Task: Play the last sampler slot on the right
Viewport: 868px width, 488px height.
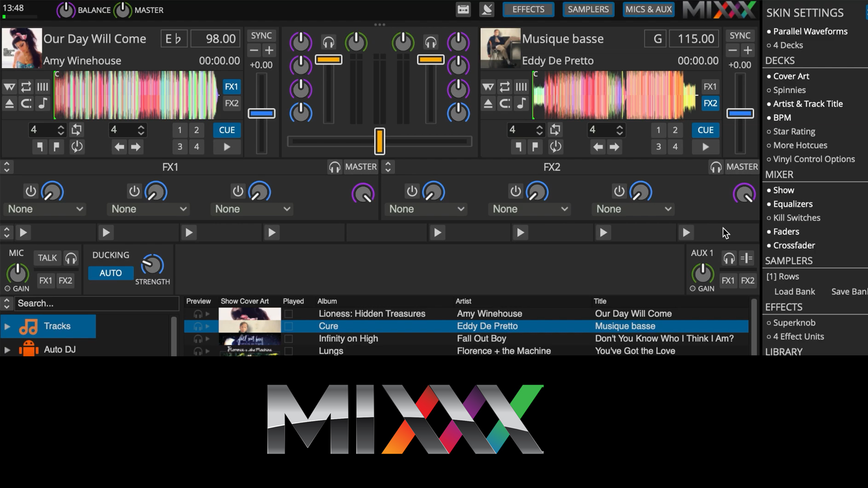Action: point(686,233)
